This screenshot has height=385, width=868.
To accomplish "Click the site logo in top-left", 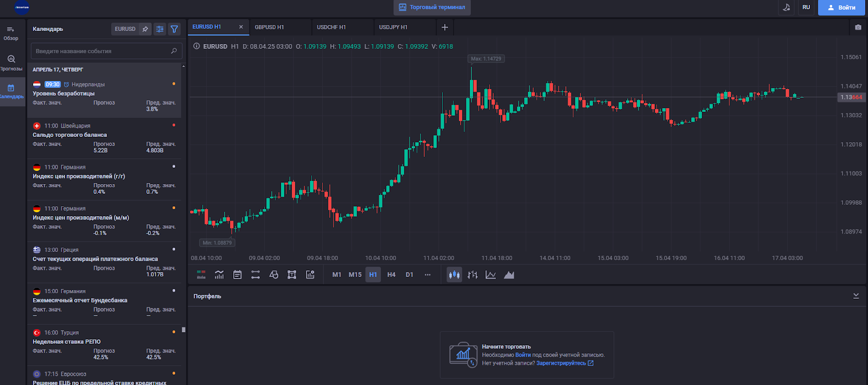I will 22,7.
